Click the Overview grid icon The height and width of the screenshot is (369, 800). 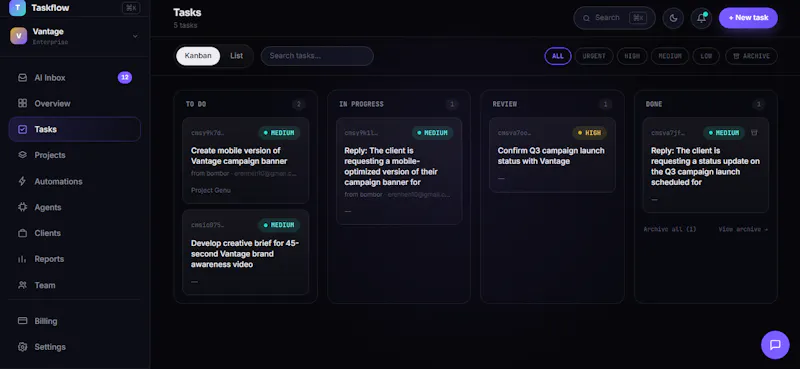point(22,104)
